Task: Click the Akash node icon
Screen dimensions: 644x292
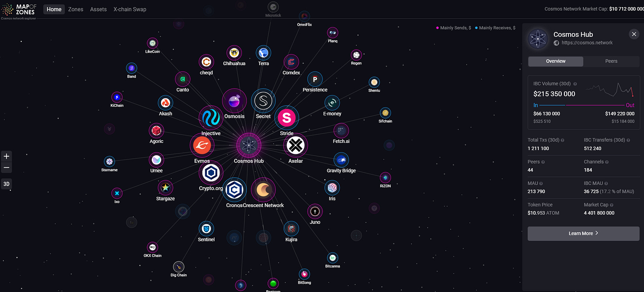Action: (x=165, y=103)
